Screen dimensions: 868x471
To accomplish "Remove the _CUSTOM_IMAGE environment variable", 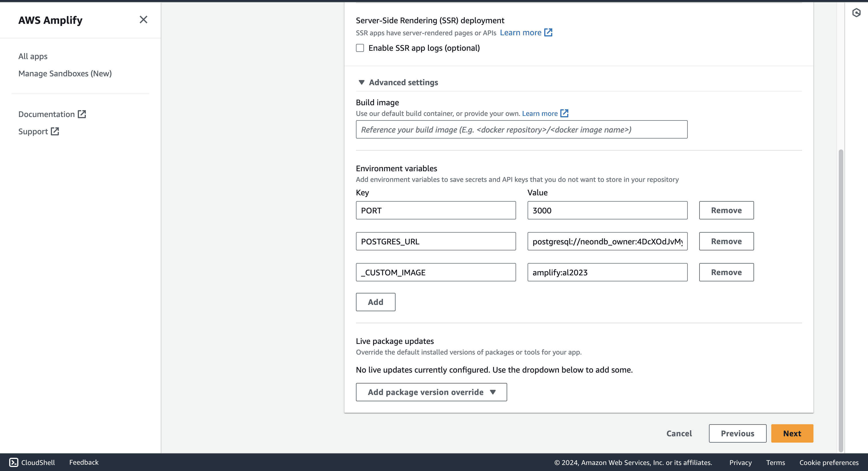I will click(726, 272).
